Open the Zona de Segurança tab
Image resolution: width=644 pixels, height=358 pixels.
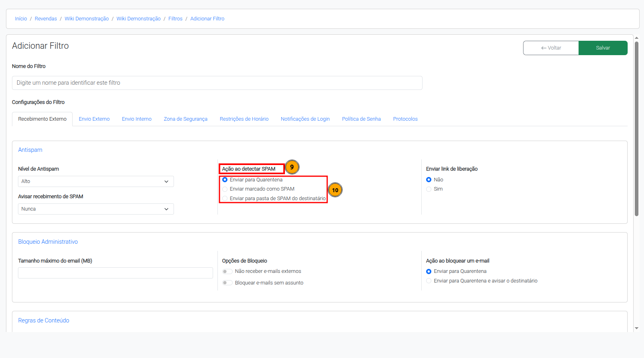point(186,119)
